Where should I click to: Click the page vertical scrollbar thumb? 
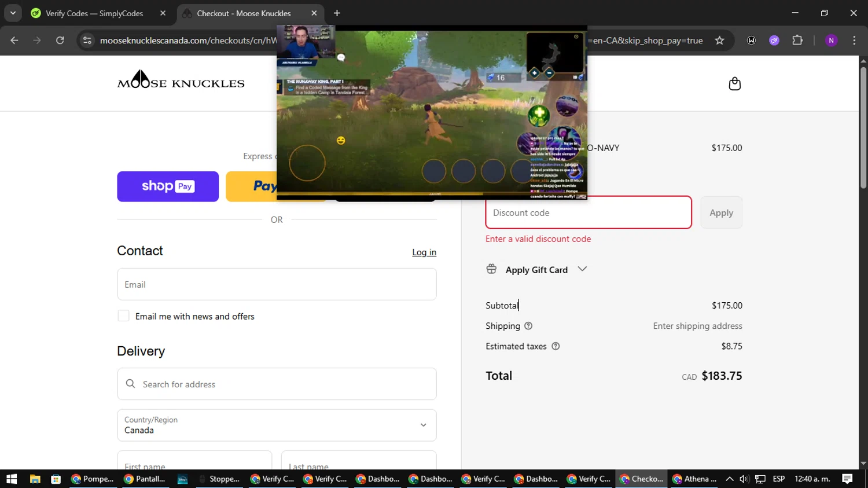[863, 127]
